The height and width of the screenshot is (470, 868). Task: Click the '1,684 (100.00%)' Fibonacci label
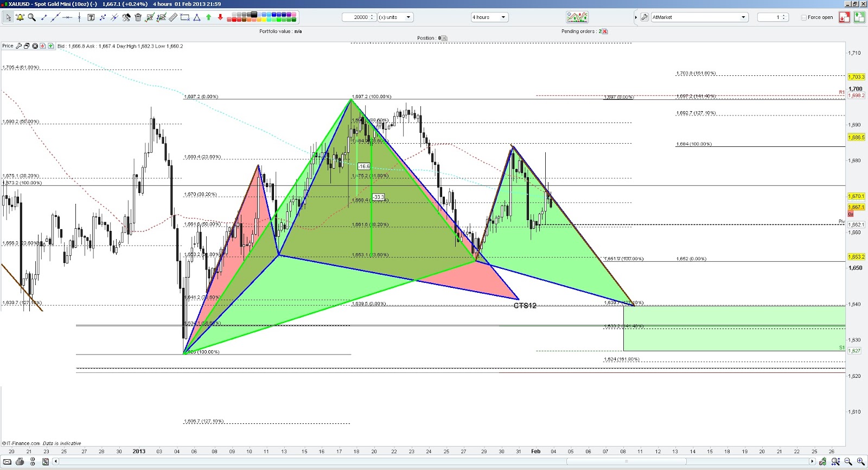(694, 144)
